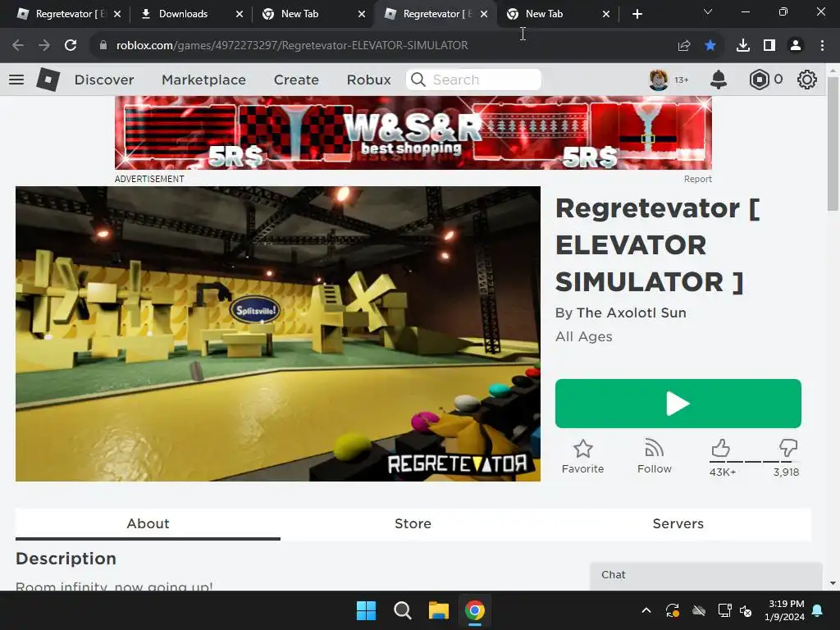Like the game with thumbs up

click(x=721, y=449)
